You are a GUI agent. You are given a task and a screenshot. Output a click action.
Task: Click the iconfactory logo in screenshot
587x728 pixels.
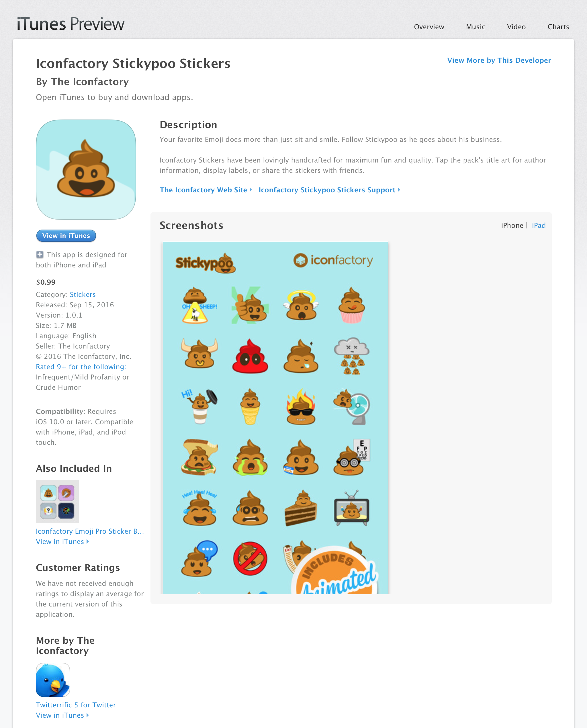pyautogui.click(x=333, y=260)
